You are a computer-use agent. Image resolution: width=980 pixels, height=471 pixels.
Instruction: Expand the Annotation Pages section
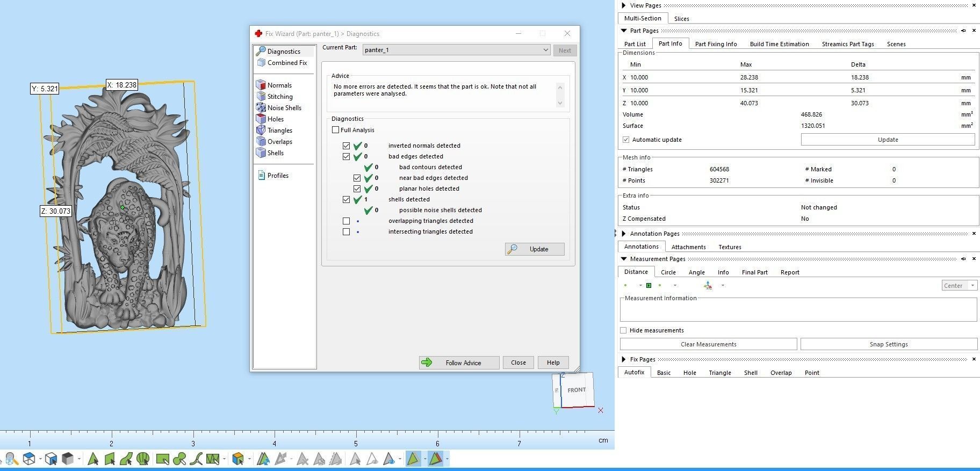tap(623, 234)
